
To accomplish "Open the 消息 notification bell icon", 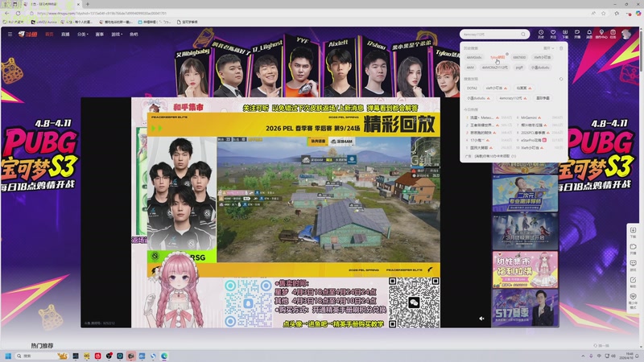I will [589, 34].
